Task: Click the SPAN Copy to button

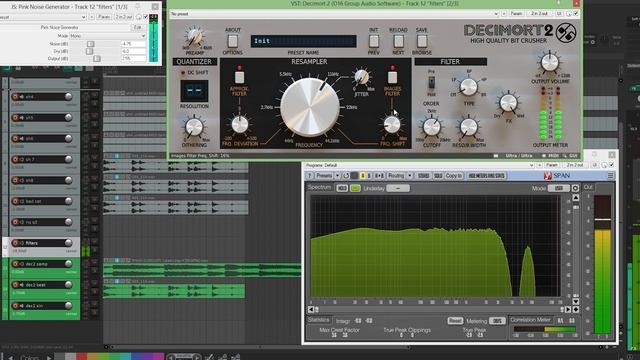Action: (x=453, y=176)
